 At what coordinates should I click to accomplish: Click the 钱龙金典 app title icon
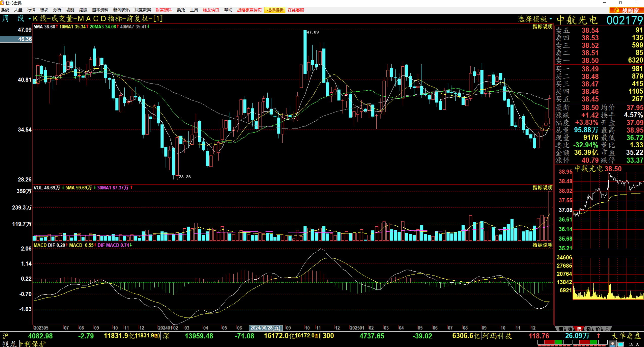pos(2,3)
